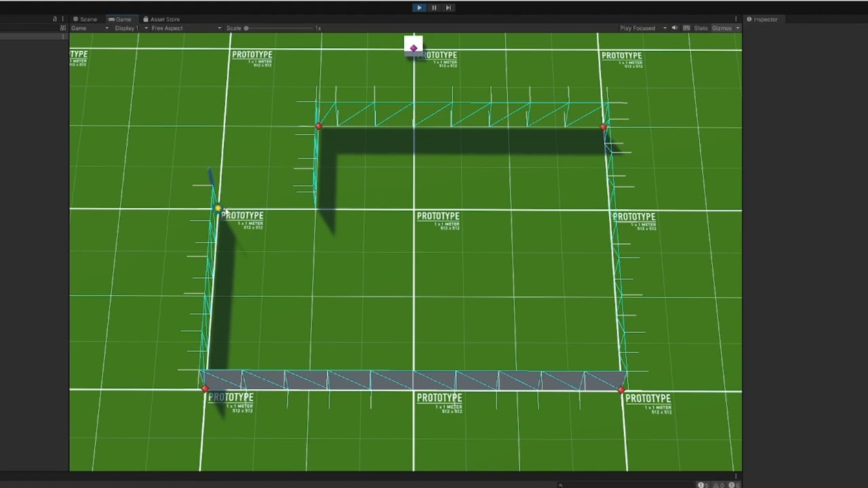
Task: Open bottom panel three-dot menu
Action: click(x=735, y=475)
